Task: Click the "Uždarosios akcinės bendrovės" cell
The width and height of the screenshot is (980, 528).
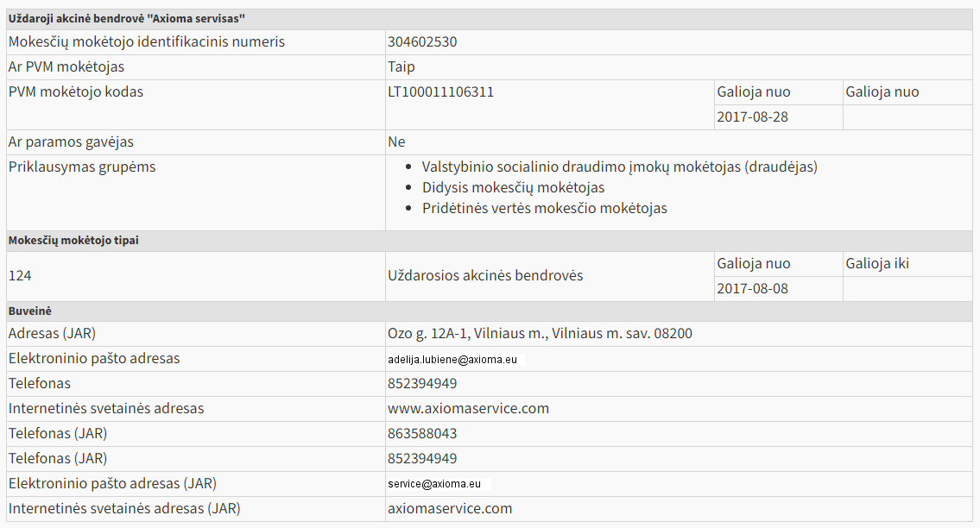Action: click(x=485, y=276)
